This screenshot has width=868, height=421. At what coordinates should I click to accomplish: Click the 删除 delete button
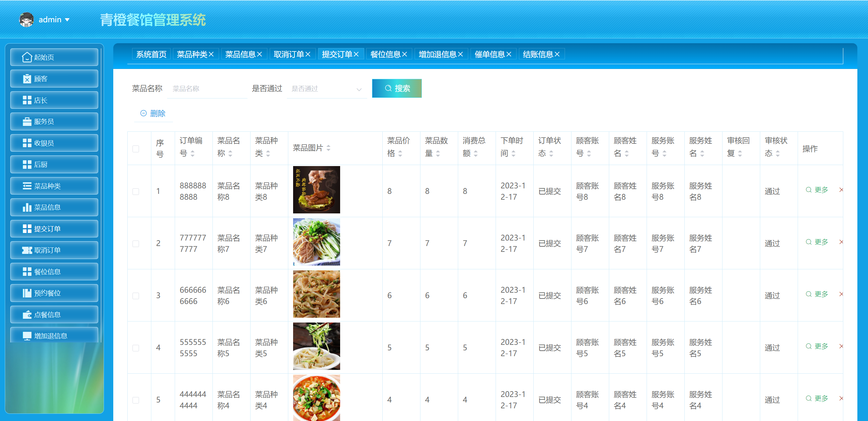tap(153, 114)
